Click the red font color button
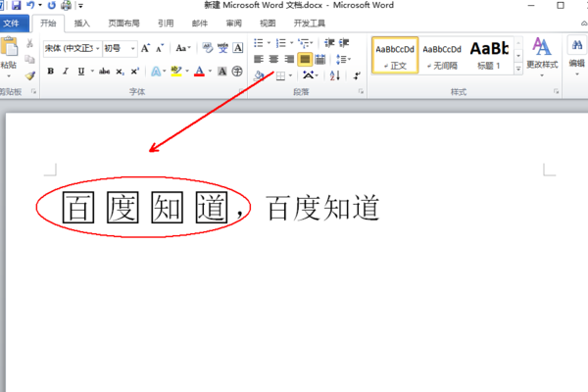588x392 pixels. (x=200, y=72)
